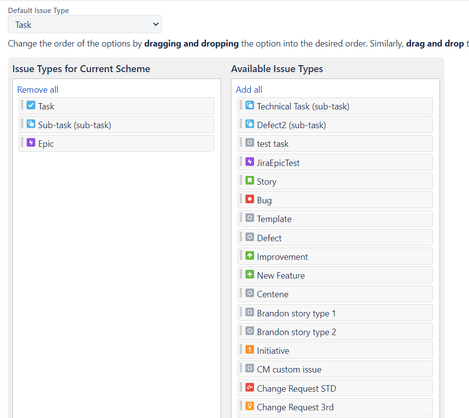Click the Remove all link
469x418 pixels.
[38, 90]
